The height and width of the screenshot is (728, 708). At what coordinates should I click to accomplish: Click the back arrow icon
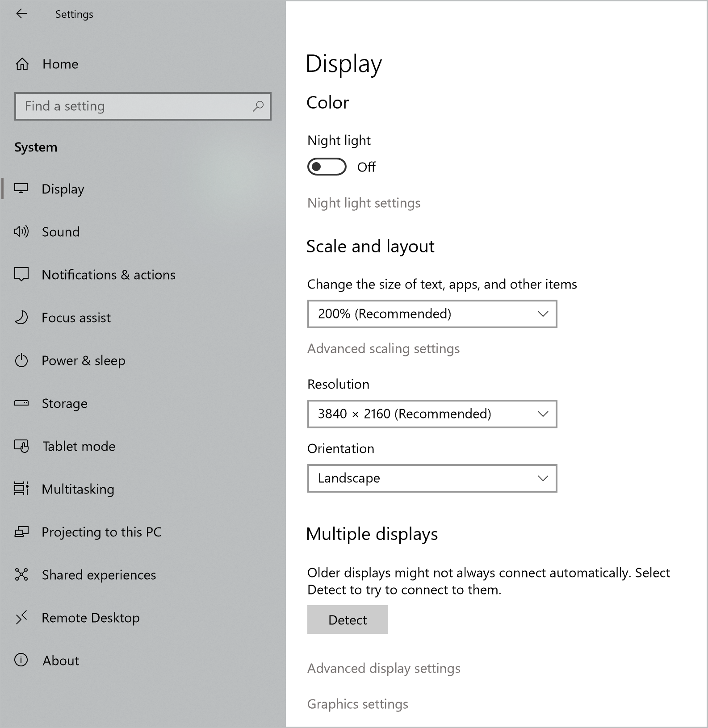[21, 14]
